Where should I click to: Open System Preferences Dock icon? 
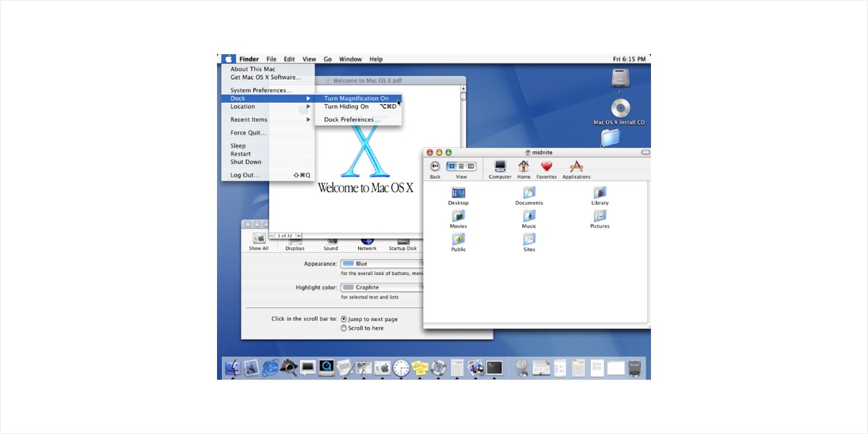383,367
